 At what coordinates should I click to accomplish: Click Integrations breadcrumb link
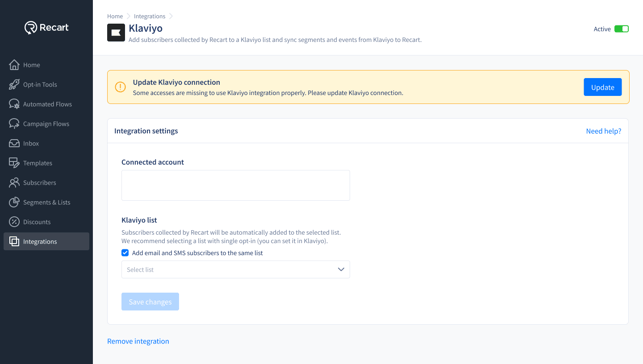coord(149,16)
